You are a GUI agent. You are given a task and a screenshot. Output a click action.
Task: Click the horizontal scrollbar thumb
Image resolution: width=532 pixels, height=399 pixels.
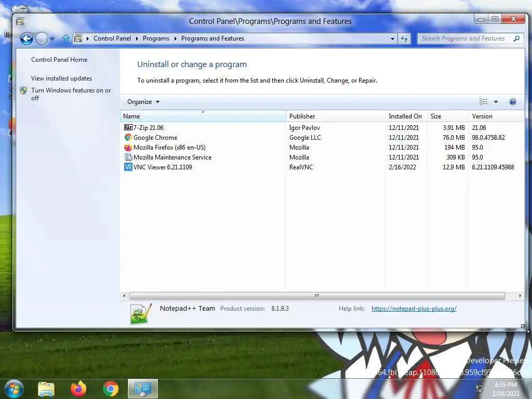(x=317, y=296)
